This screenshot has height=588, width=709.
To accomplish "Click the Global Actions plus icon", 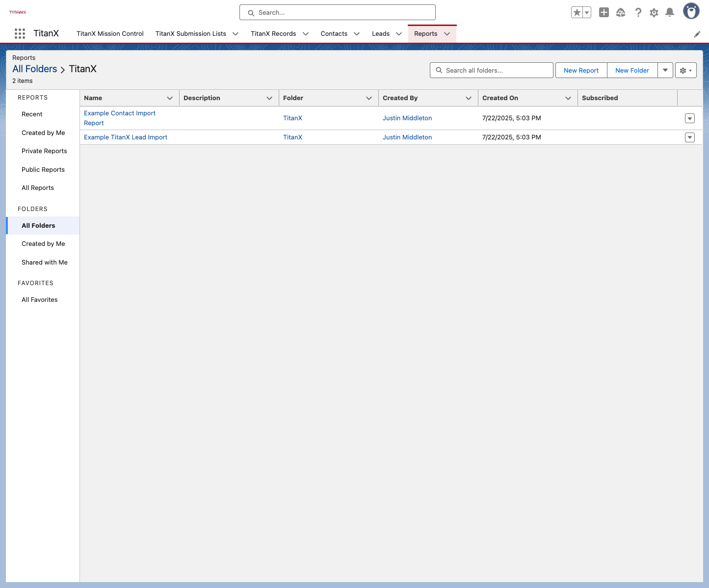I will point(604,12).
